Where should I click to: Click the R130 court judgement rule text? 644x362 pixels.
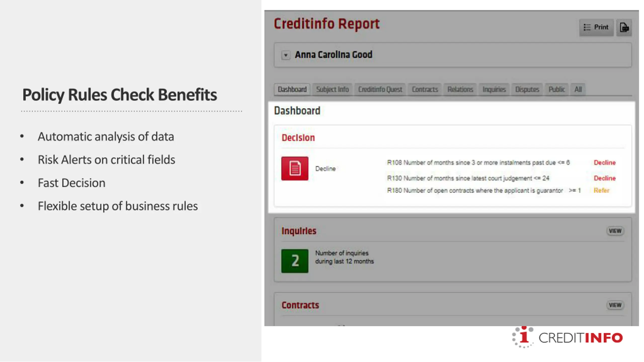click(x=468, y=178)
